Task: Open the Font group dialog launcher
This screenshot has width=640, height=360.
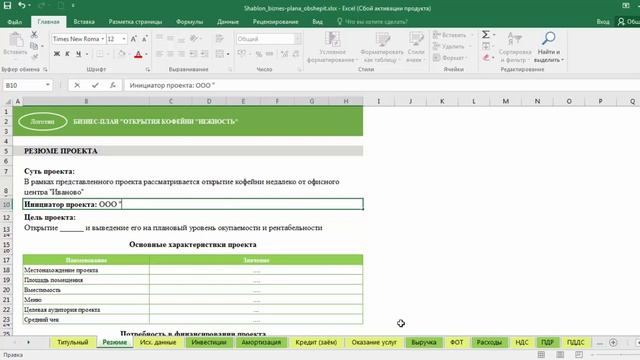Action: point(148,70)
